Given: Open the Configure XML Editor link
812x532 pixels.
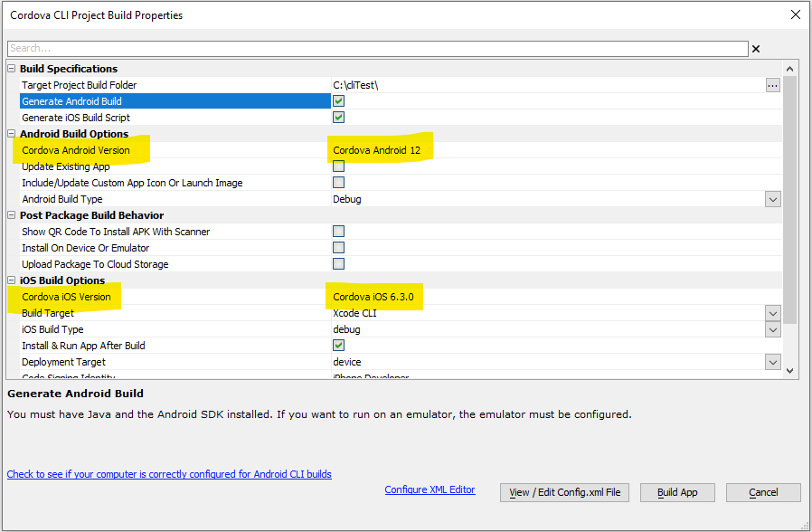Looking at the screenshot, I should 430,489.
